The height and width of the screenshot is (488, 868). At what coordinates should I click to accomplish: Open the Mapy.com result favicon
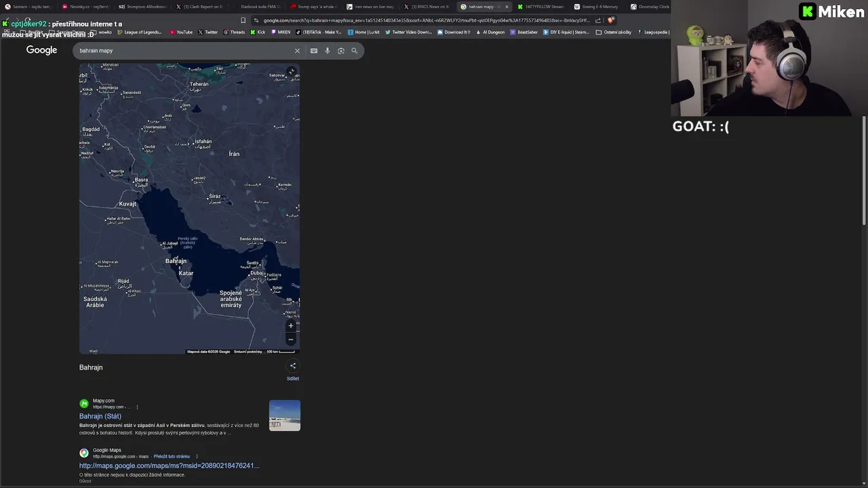84,403
